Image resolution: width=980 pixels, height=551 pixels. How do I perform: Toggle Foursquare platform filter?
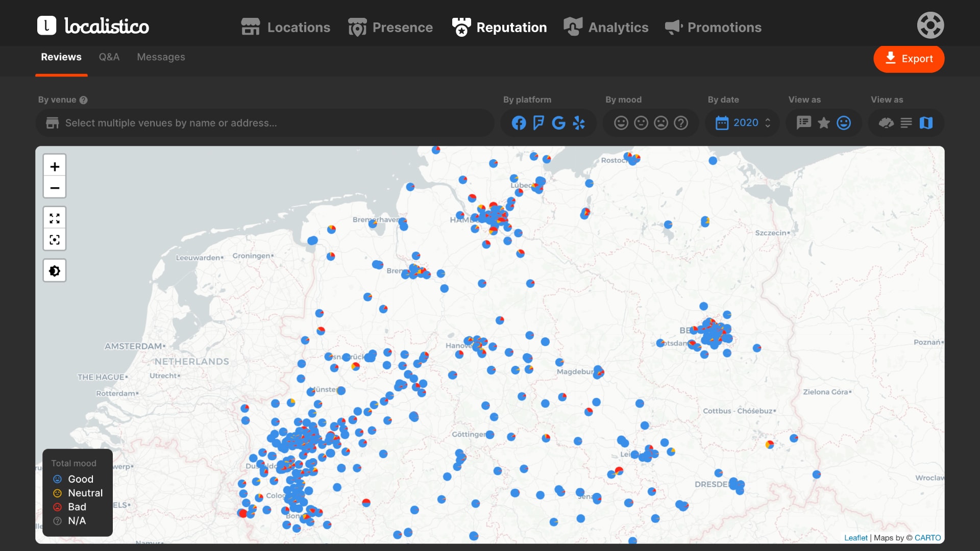coord(538,123)
